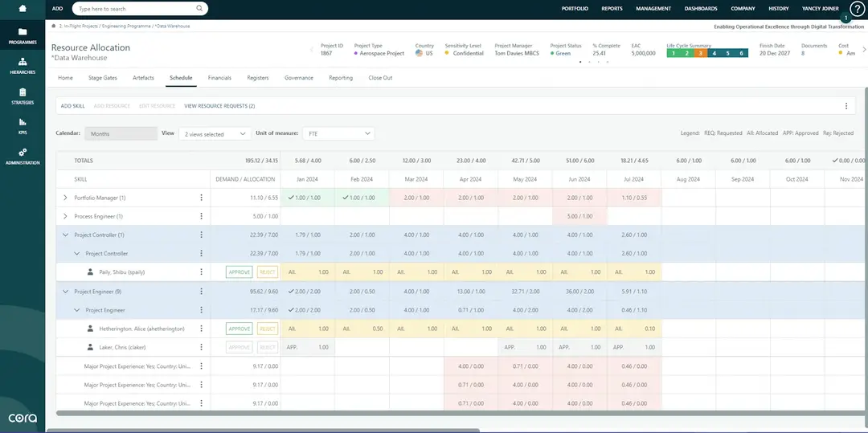The image size is (868, 433).
Task: Switch to the Stage Gates tab
Action: point(102,78)
